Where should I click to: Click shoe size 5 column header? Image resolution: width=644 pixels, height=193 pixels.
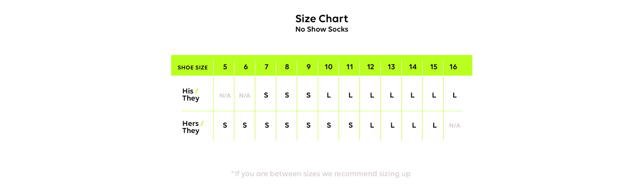(225, 67)
